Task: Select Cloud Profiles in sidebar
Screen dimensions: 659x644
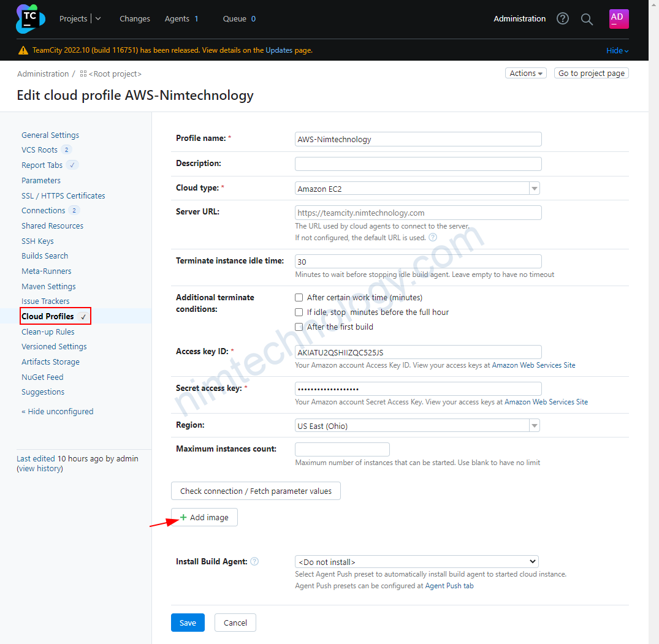Action: tap(47, 316)
